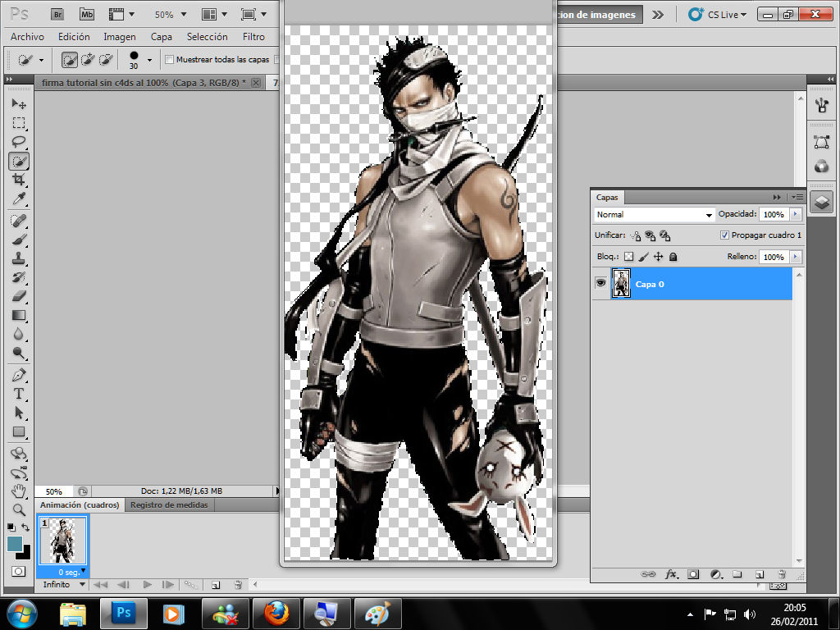Select the Rectangular Marquee tool
Viewport: 840px width, 630px height.
point(19,123)
